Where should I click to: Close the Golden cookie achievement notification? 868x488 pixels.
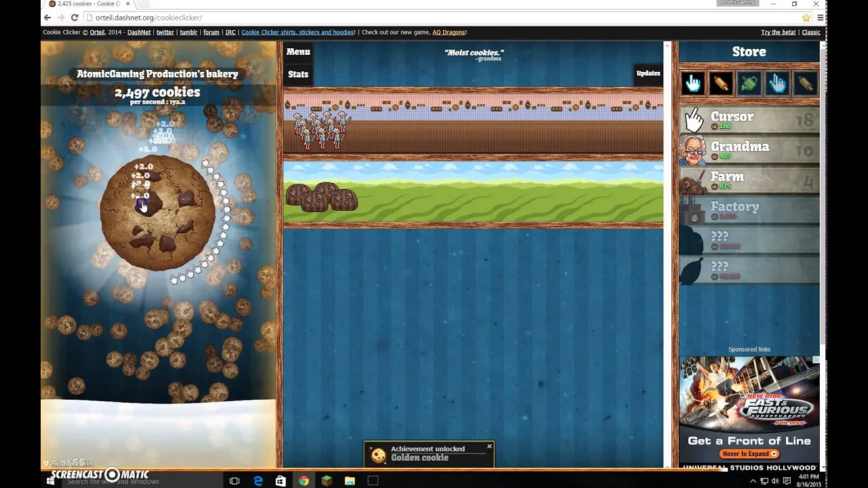coord(489,446)
